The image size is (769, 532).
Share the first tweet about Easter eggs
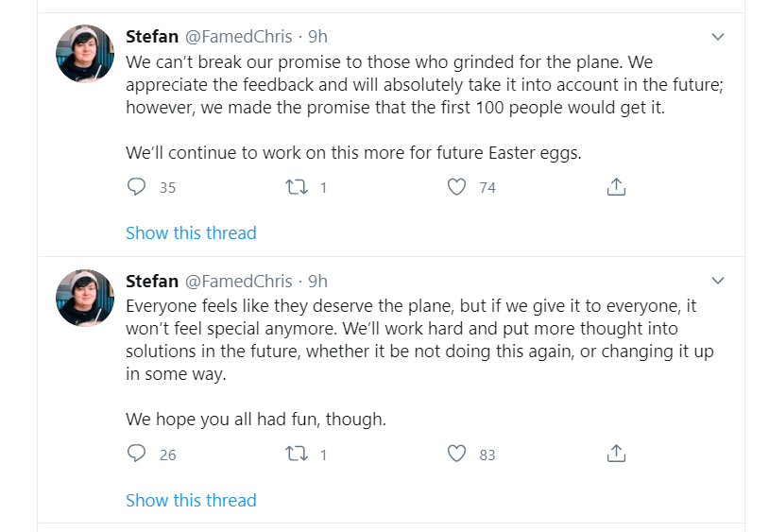click(616, 187)
